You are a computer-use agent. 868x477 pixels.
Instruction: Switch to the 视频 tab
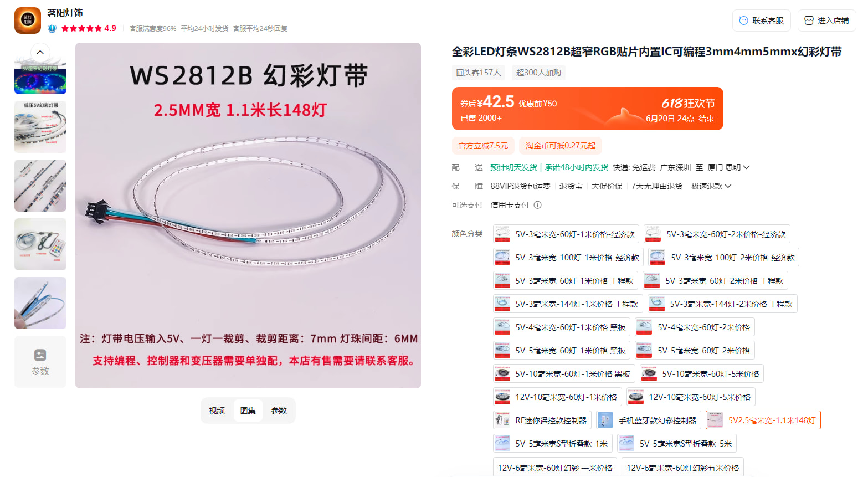[x=217, y=411]
